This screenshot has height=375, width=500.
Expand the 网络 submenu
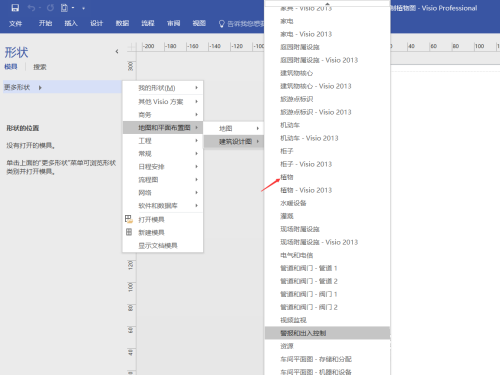tap(163, 193)
